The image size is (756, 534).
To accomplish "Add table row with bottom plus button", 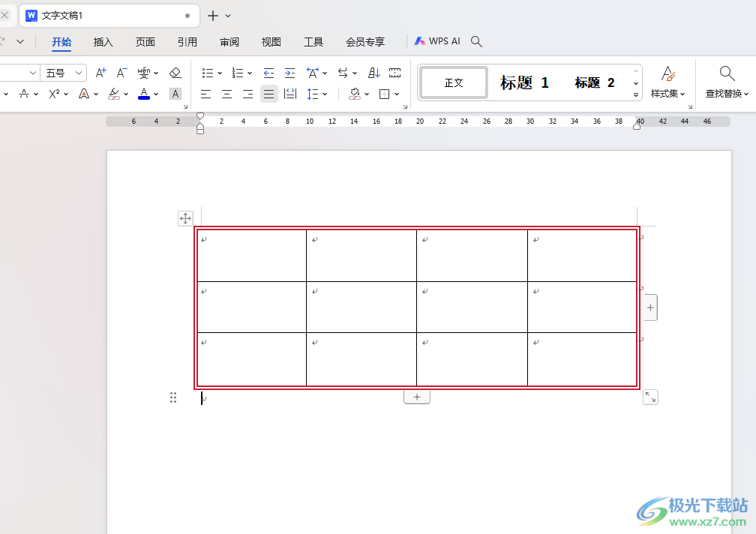I will (416, 397).
